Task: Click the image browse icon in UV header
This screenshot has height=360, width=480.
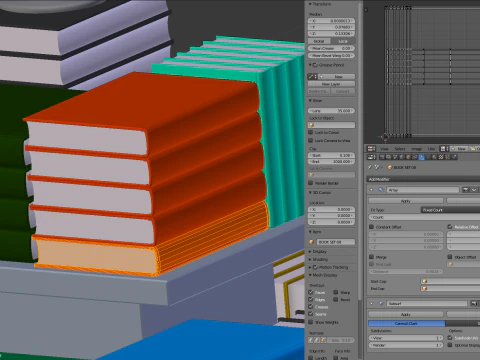Action: point(443,149)
